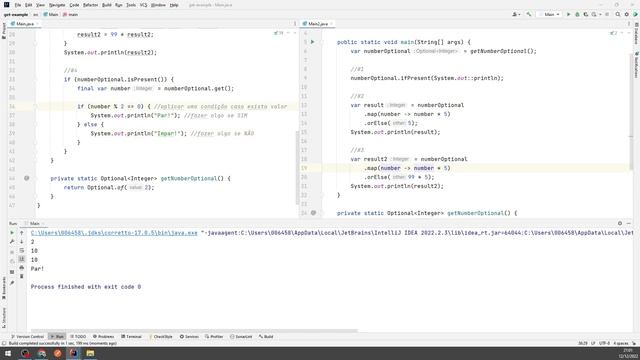Run the Main configuration from the top toolbar
Viewport: 640px width, 360px height.
click(x=568, y=14)
